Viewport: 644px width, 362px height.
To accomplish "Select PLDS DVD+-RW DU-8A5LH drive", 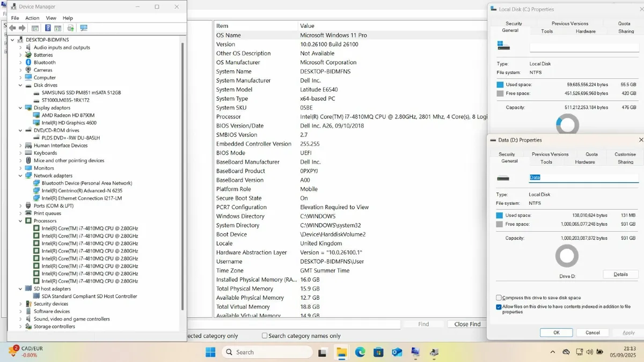I will (70, 138).
